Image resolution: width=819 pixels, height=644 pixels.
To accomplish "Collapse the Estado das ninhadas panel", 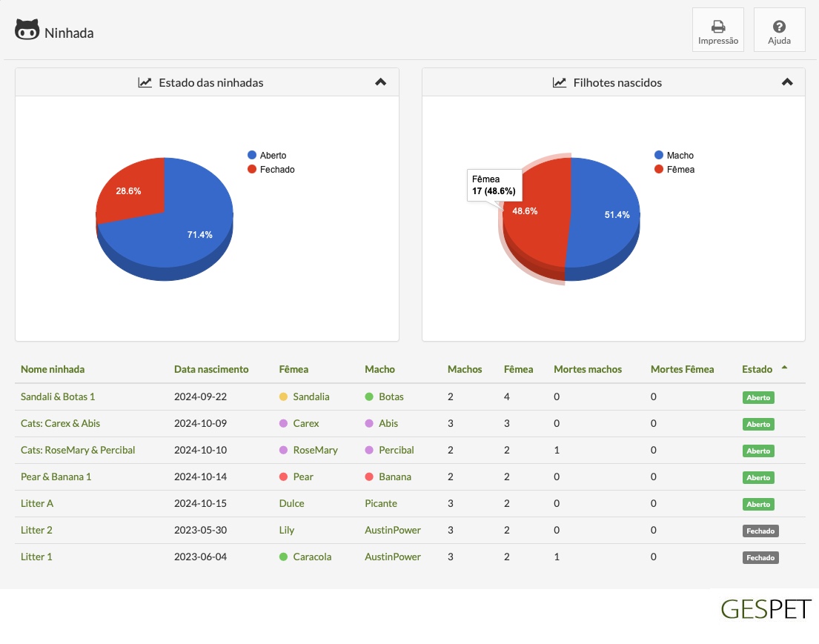I will tap(381, 82).
